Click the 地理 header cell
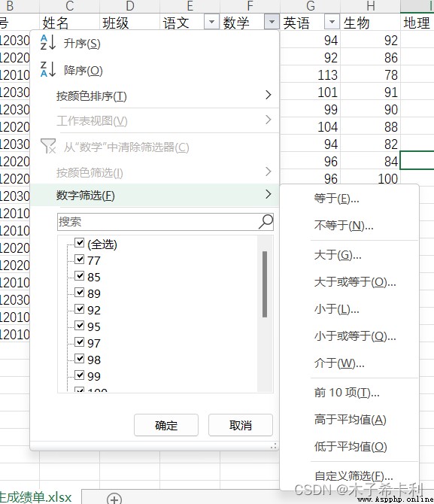The height and width of the screenshot is (504, 434). point(417,22)
